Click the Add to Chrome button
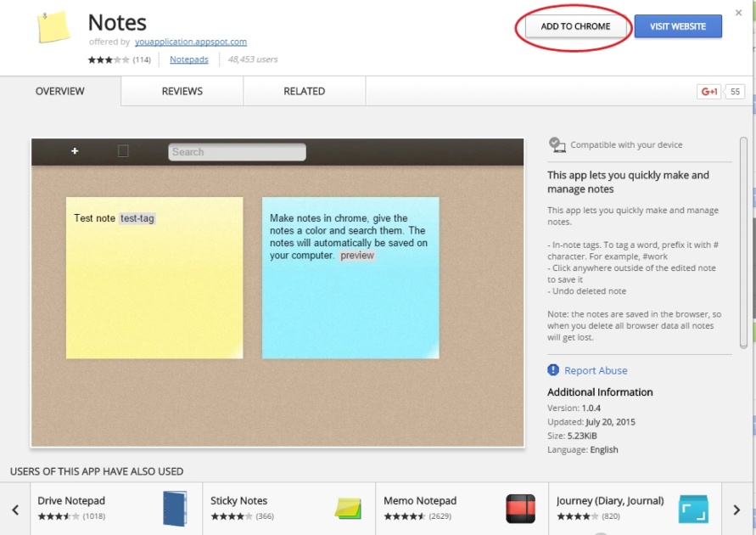The width and height of the screenshot is (756, 535). 575,26
